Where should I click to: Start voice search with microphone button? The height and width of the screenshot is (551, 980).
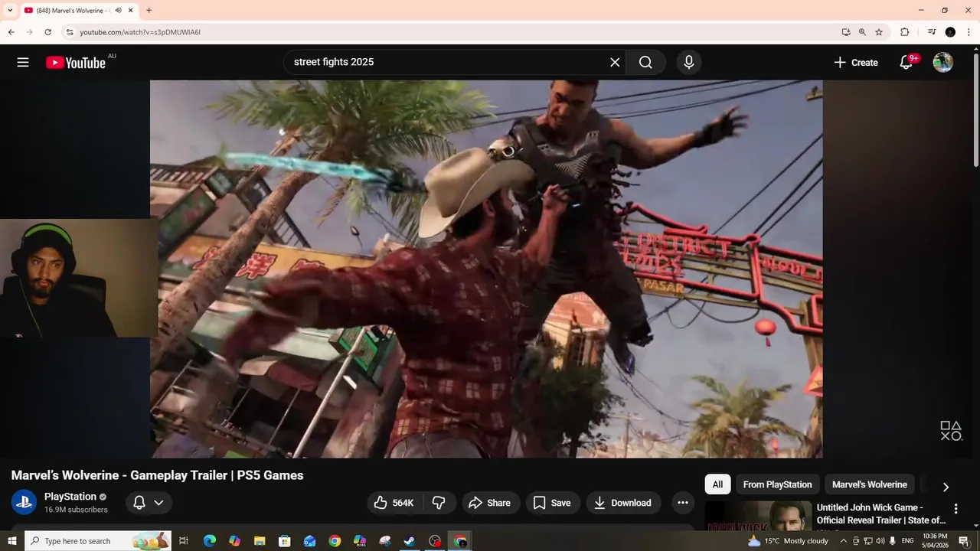(689, 63)
